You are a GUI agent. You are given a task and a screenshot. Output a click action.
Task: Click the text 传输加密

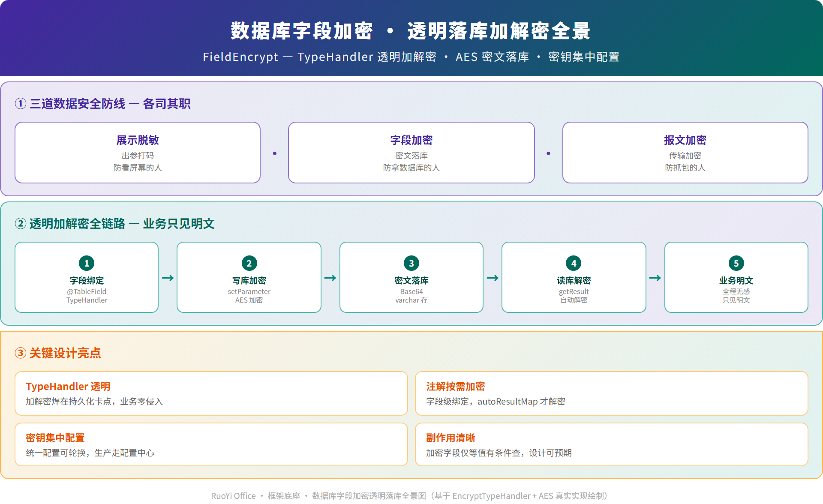685,156
